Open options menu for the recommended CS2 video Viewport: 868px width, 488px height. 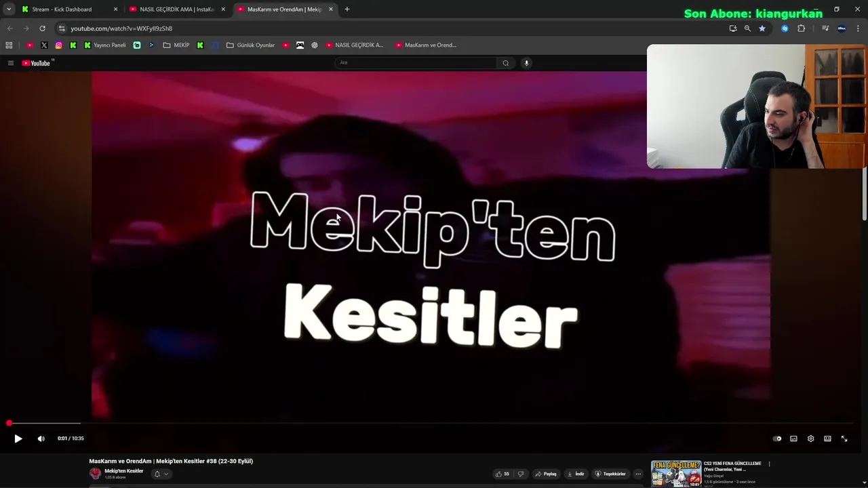pyautogui.click(x=769, y=464)
